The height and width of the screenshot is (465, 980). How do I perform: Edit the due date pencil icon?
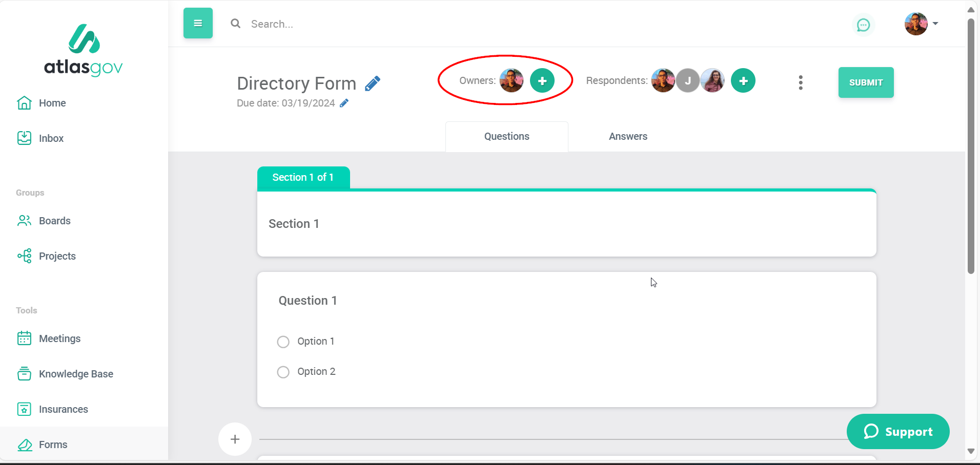tap(344, 103)
